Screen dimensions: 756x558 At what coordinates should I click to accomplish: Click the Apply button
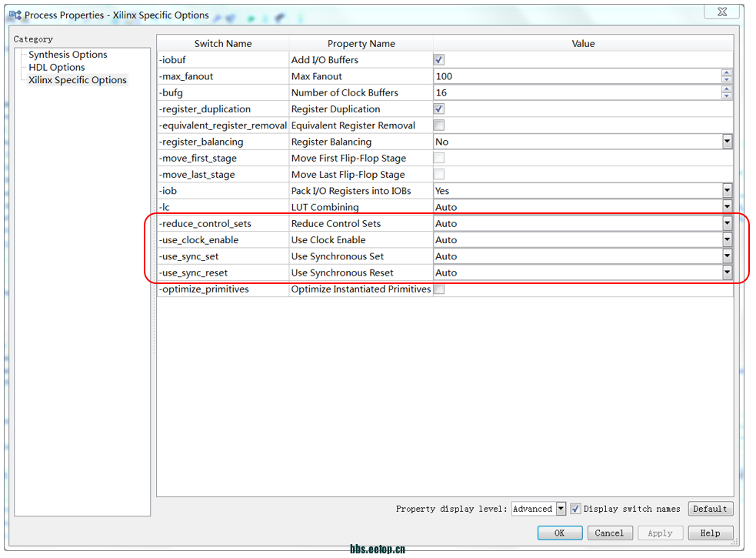coord(660,533)
